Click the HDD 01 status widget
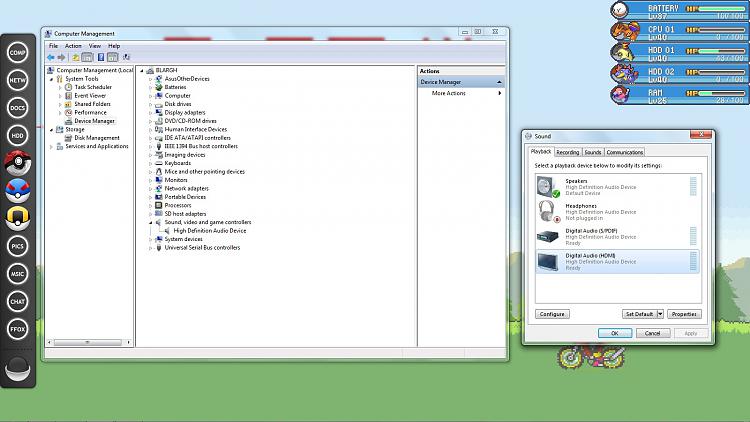 [680, 52]
